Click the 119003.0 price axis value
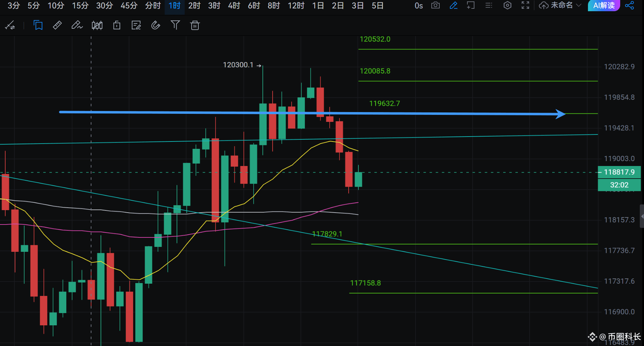The width and height of the screenshot is (644, 346). click(619, 159)
